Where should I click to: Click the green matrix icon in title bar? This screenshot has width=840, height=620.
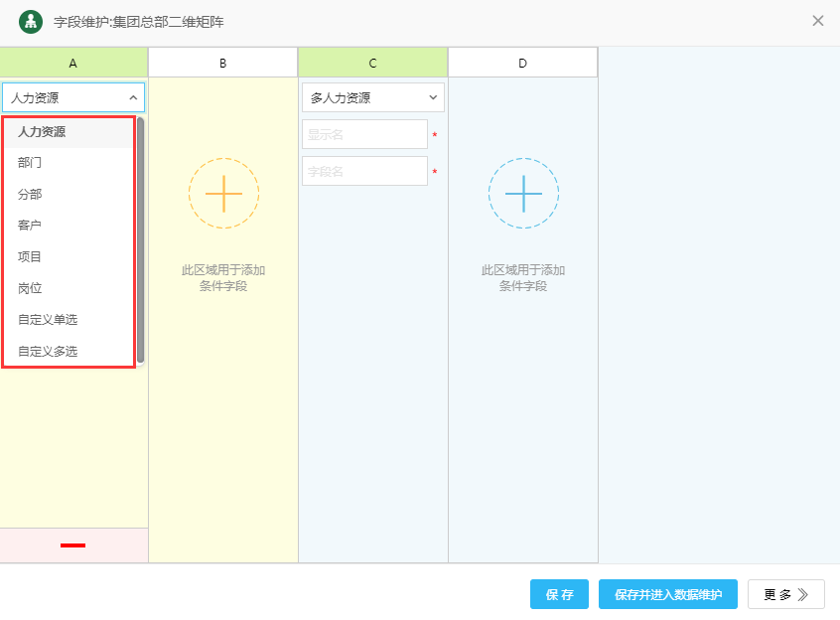pos(31,21)
